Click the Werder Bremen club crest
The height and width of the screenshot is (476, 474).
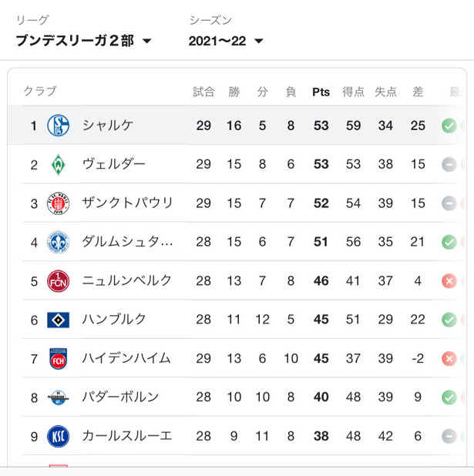click(x=59, y=165)
